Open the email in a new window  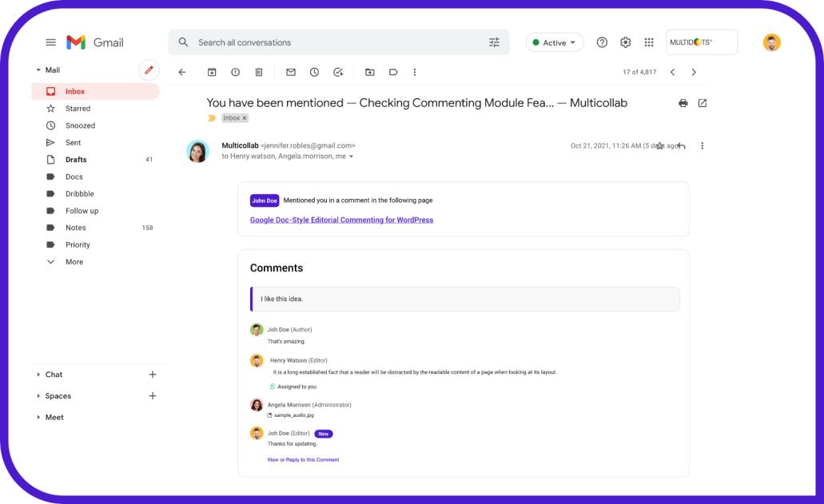coord(702,103)
